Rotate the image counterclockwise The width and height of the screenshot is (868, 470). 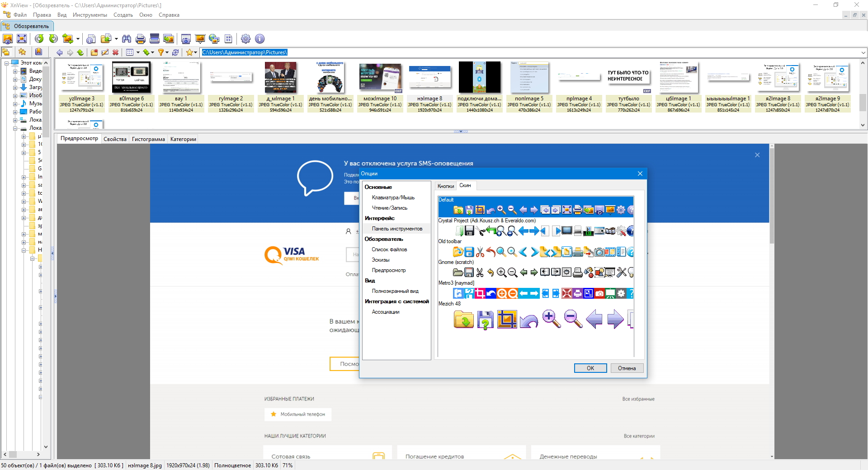tap(39, 39)
